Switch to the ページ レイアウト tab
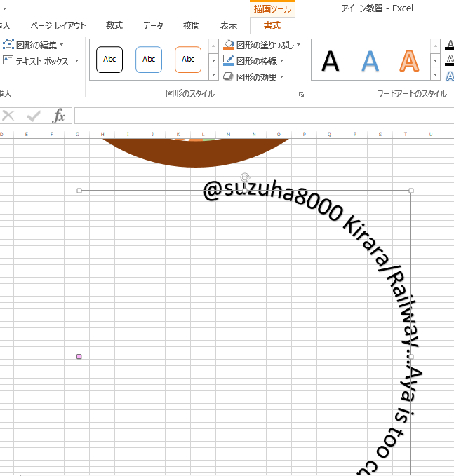454x476 pixels. 58,26
